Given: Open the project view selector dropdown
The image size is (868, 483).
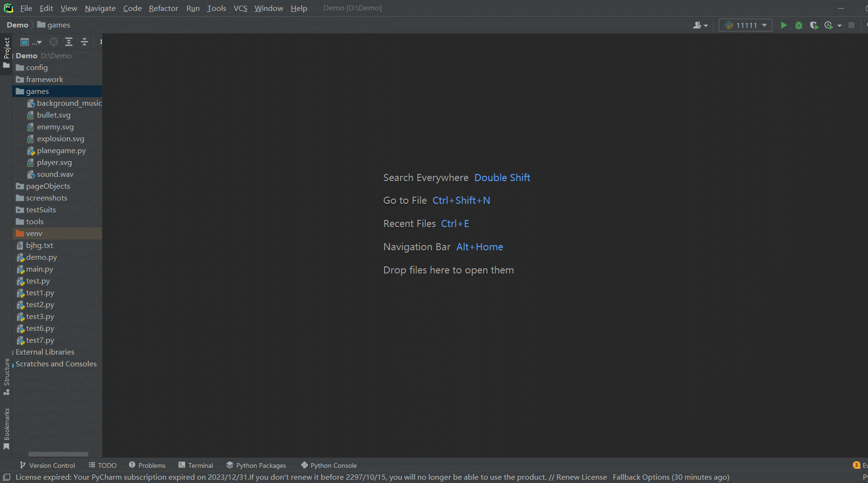Looking at the screenshot, I should point(31,42).
